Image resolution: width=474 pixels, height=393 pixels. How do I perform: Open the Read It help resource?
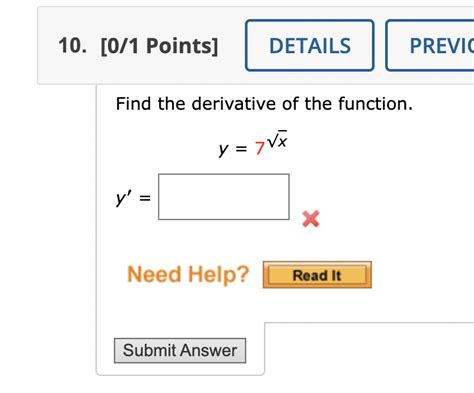317,275
